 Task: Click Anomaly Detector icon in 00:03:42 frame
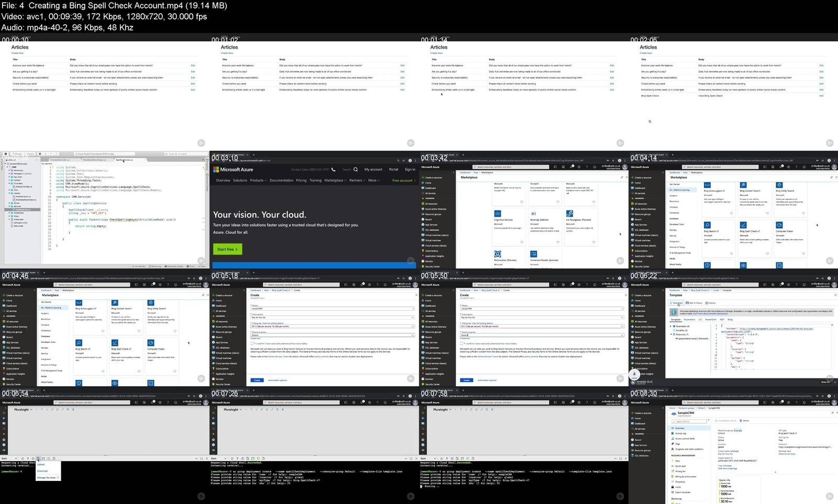point(534,214)
